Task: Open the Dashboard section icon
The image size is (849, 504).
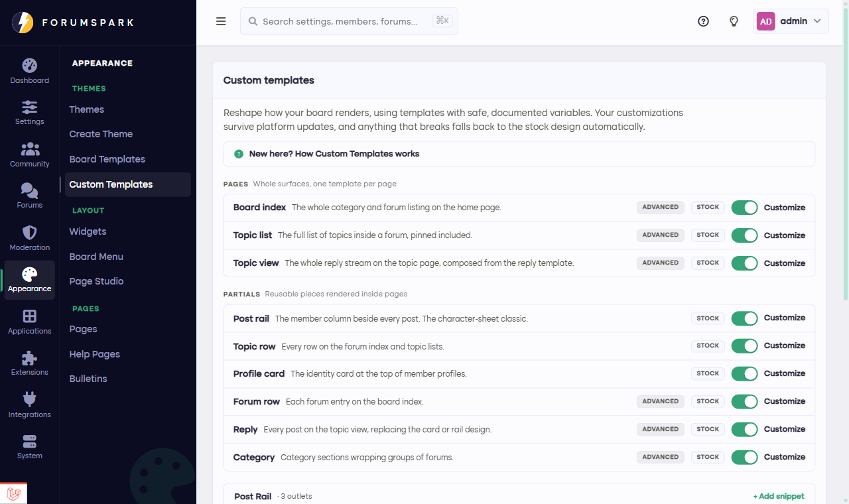Action: (x=29, y=66)
